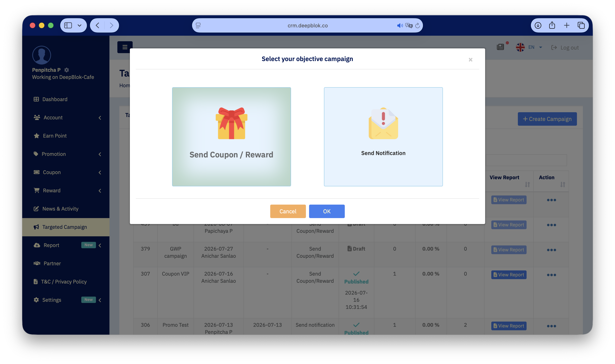Screen dimensions: 615x364
Task: Click the Earn Point star icon
Action: click(36, 136)
